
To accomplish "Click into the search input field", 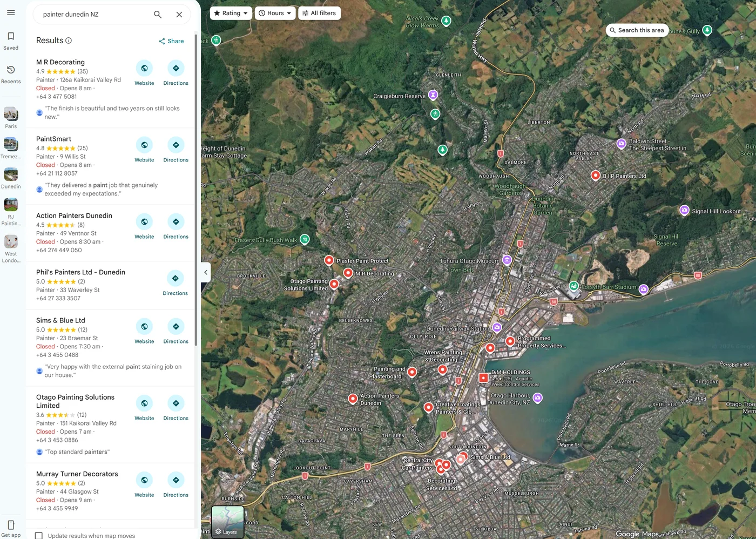I will [94, 15].
